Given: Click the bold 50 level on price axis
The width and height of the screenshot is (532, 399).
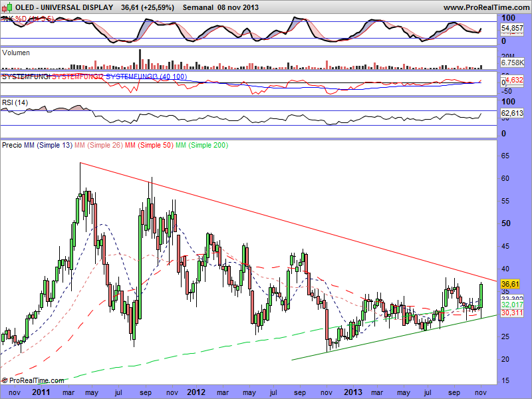Looking at the screenshot, I should (x=506, y=223).
